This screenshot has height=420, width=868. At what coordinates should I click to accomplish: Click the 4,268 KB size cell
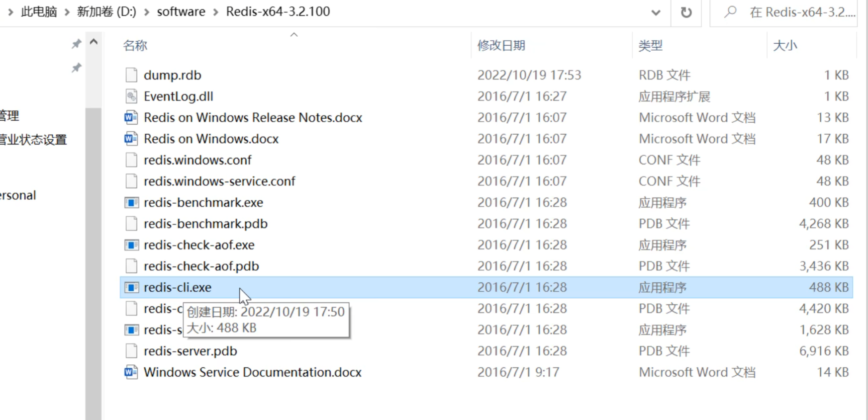824,224
